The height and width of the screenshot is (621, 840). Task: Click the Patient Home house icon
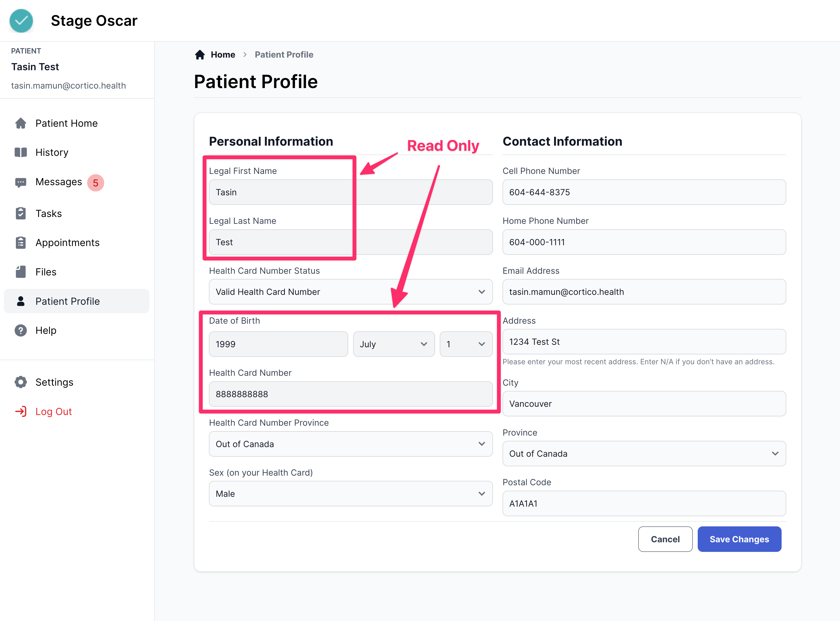(x=21, y=123)
